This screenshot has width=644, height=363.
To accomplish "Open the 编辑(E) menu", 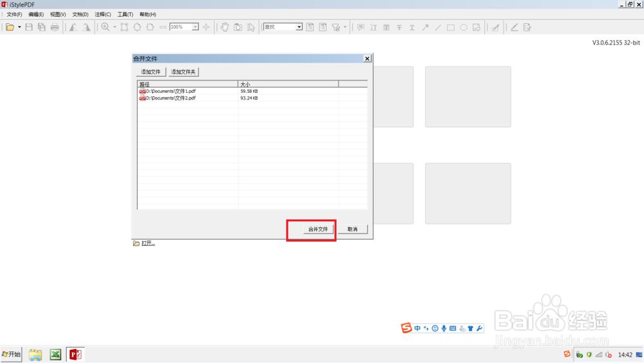I will coord(36,14).
